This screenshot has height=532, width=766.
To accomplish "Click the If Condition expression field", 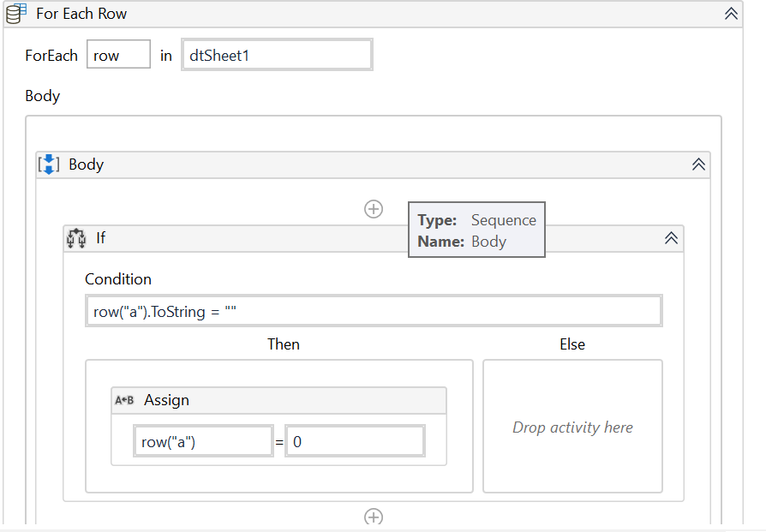I will tap(374, 311).
